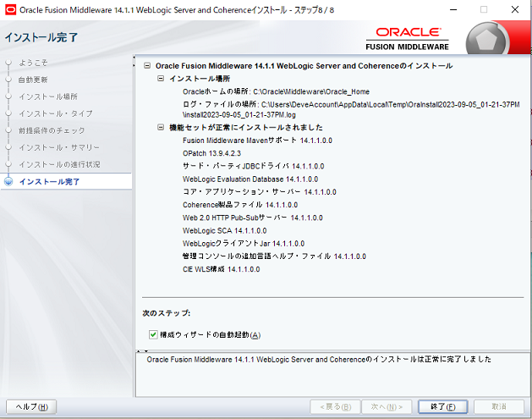The height and width of the screenshot is (419, 532).
Task: Click the 自動更新 step circle icon
Action: click(x=8, y=80)
